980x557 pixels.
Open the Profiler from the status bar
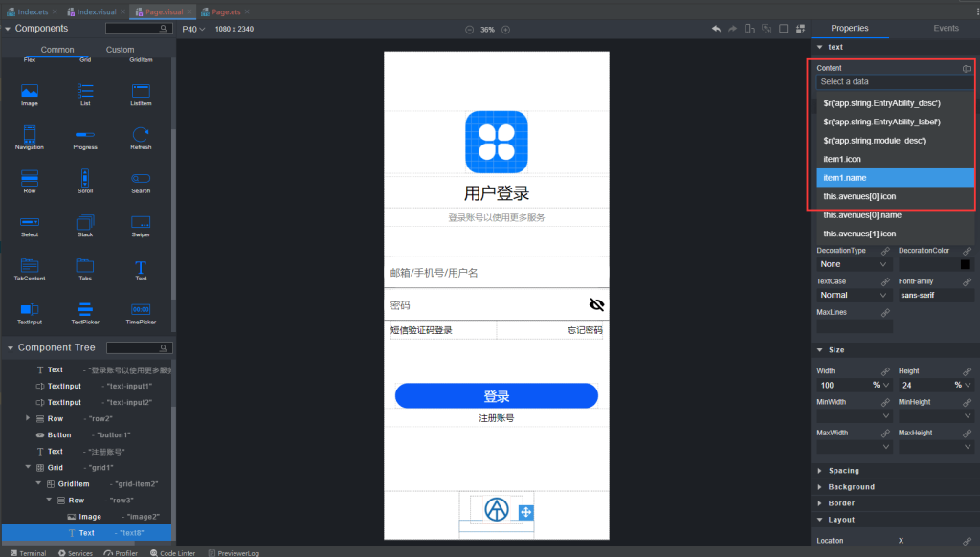121,552
